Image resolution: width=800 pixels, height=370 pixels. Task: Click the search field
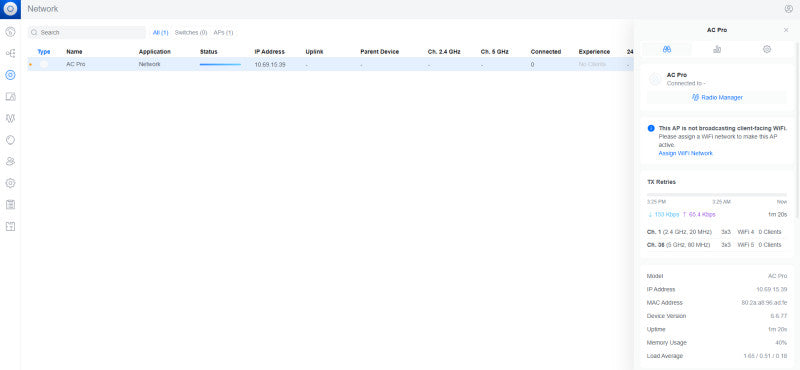[87, 33]
